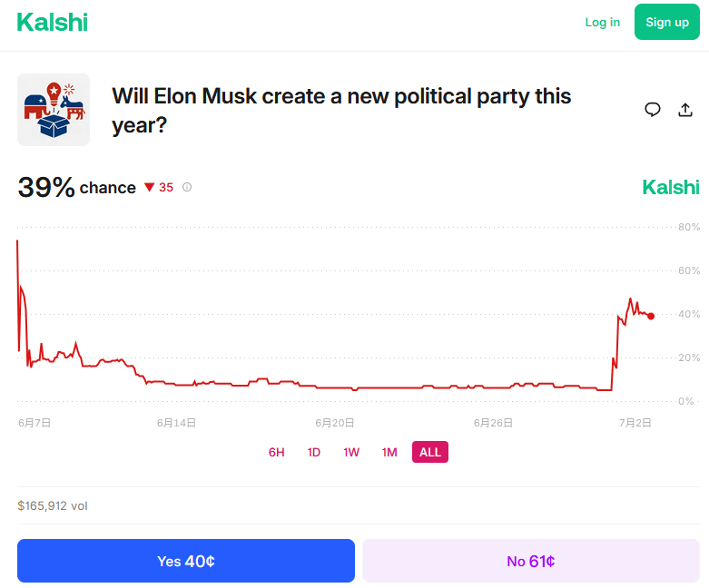Select the 1D chart range
This screenshot has height=588, width=709.
(x=314, y=452)
